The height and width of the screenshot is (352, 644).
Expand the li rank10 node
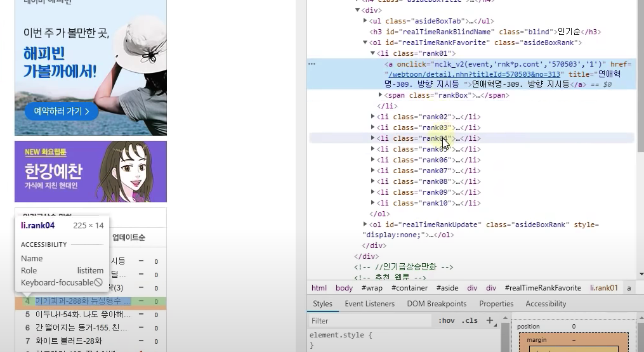[373, 202]
